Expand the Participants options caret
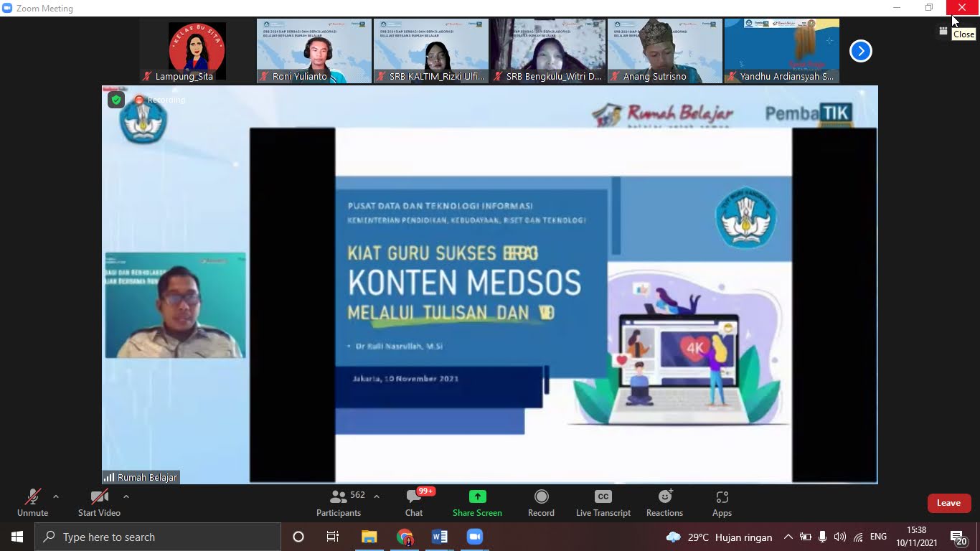Screen dimensions: 980x551 377,496
